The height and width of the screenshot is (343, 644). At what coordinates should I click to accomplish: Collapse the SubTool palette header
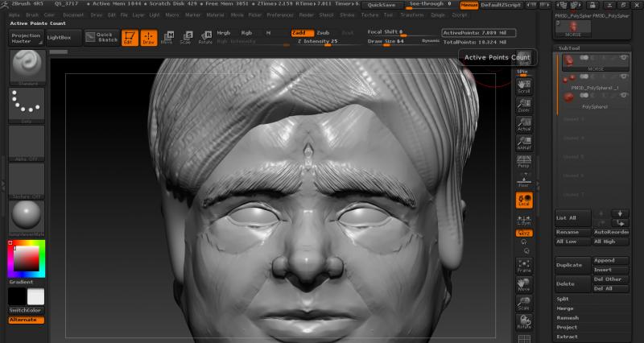tap(569, 48)
